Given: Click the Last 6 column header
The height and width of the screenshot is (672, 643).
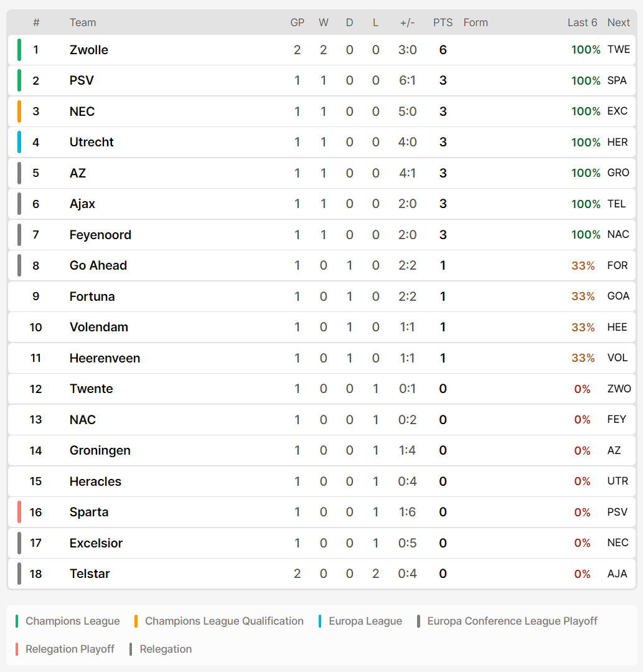Looking at the screenshot, I should [x=582, y=22].
